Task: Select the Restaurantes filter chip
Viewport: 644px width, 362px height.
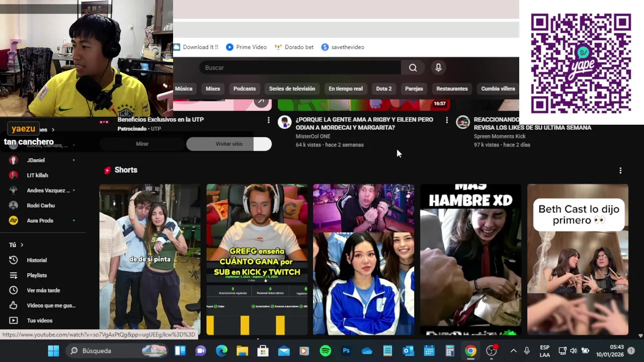Action: (452, 88)
